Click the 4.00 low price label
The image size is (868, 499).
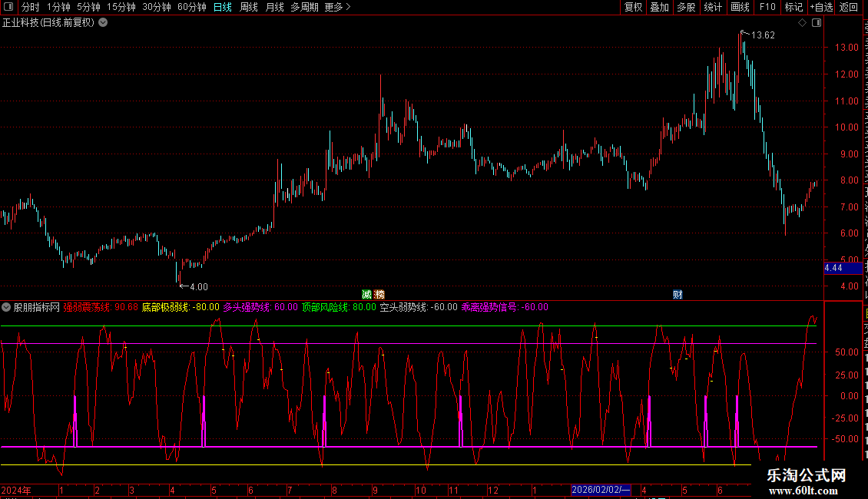point(199,287)
